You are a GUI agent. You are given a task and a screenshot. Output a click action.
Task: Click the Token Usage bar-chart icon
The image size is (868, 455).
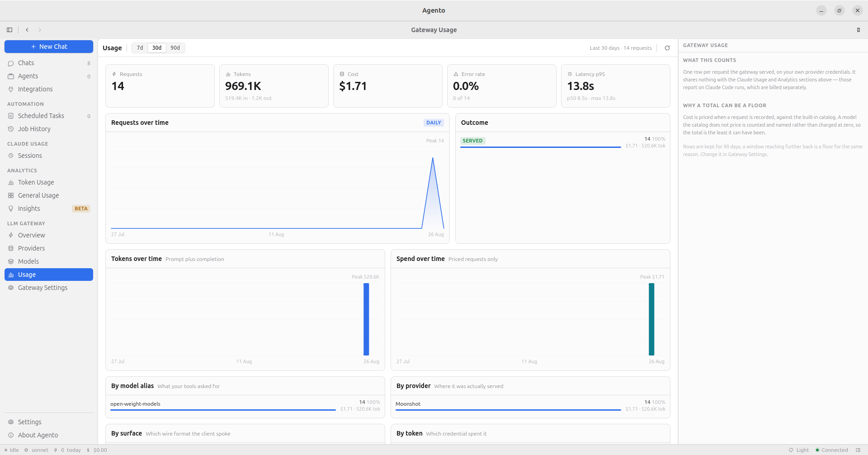[11, 183]
